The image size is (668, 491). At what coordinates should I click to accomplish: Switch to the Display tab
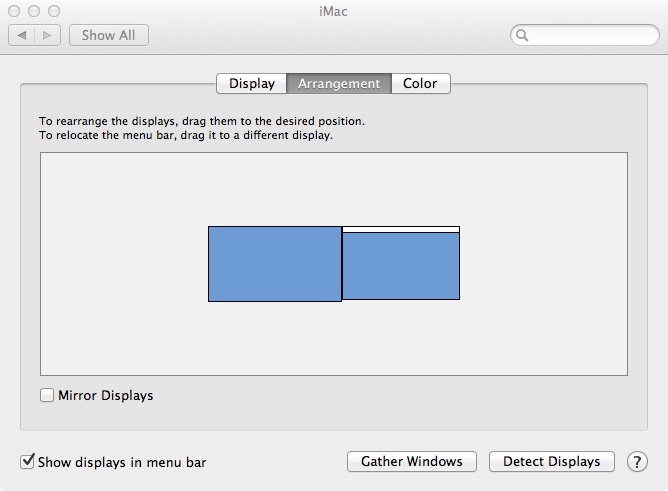(252, 84)
